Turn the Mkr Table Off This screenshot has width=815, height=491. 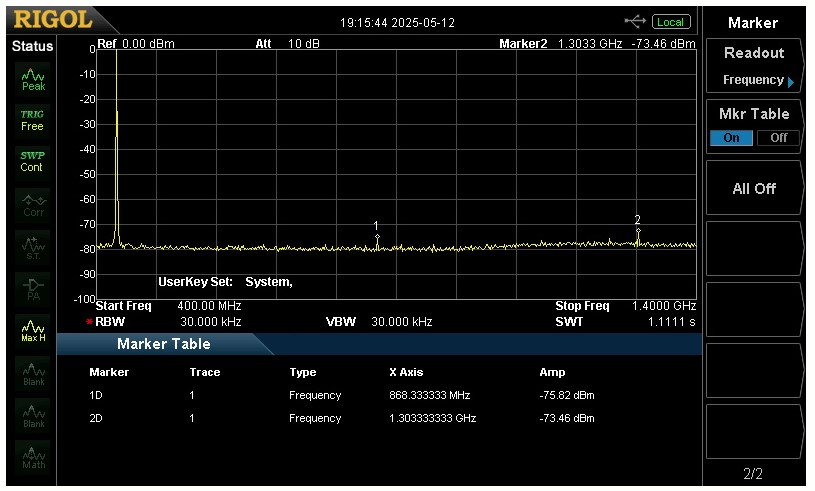click(778, 138)
